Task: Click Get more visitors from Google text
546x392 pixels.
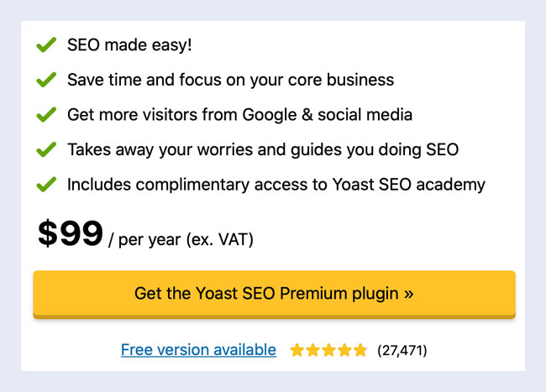Action: (239, 115)
